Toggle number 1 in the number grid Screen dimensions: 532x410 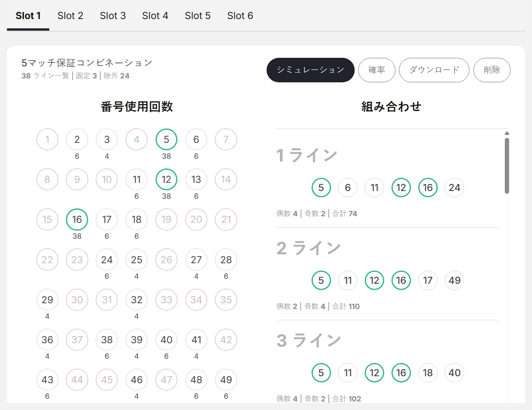47,139
